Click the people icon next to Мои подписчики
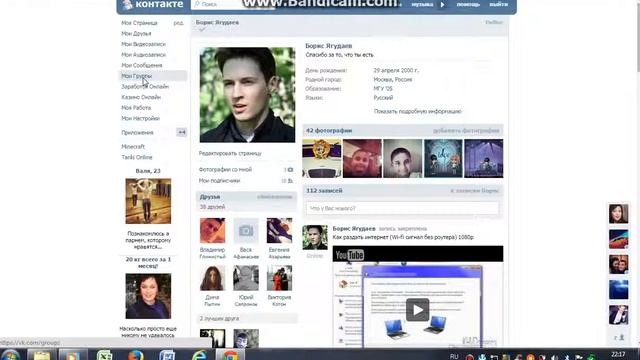 (x=290, y=181)
